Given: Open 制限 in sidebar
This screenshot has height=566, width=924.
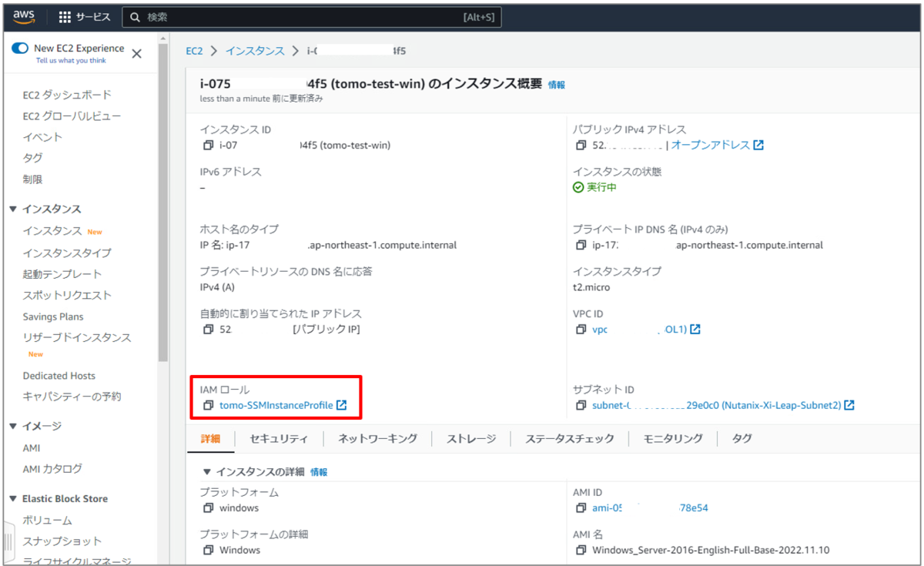Looking at the screenshot, I should point(32,179).
